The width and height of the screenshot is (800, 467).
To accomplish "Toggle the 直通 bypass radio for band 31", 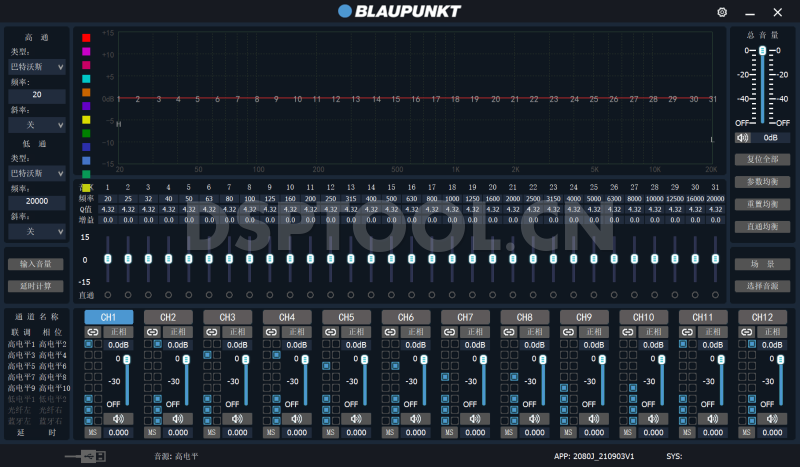I will [x=715, y=295].
